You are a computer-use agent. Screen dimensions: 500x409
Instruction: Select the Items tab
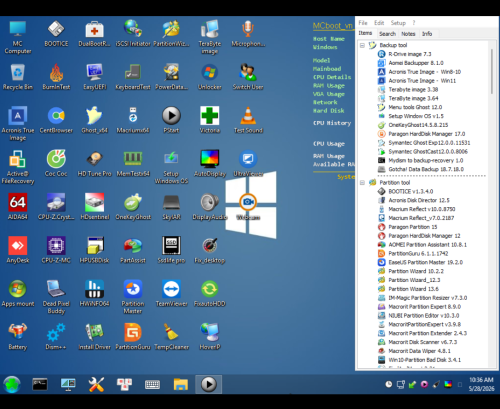[365, 33]
